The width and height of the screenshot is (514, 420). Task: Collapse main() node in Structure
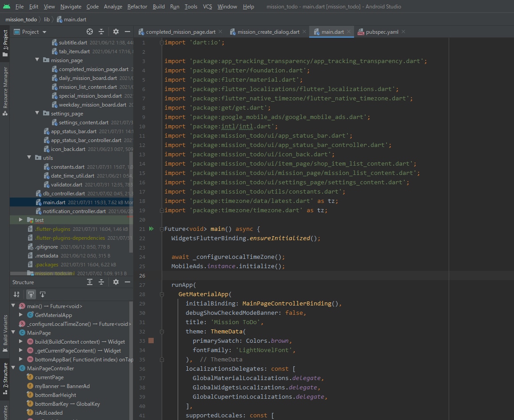coord(13,305)
